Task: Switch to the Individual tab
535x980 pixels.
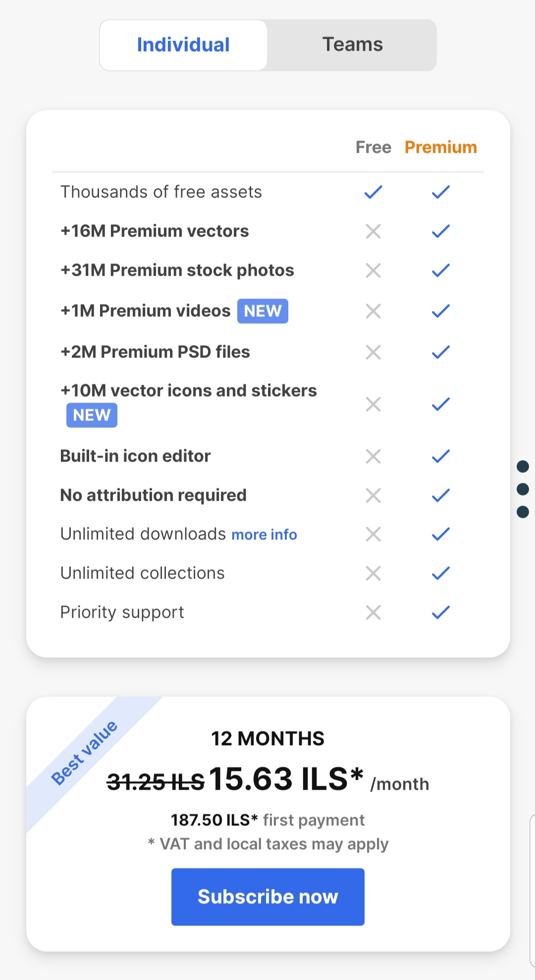Action: click(x=183, y=45)
